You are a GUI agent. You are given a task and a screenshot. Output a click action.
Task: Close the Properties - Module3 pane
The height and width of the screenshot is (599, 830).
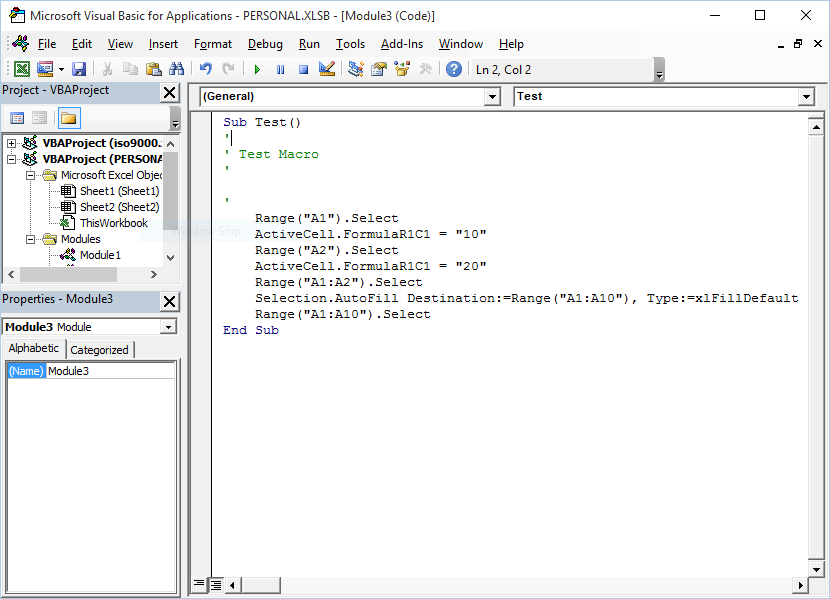[169, 302]
